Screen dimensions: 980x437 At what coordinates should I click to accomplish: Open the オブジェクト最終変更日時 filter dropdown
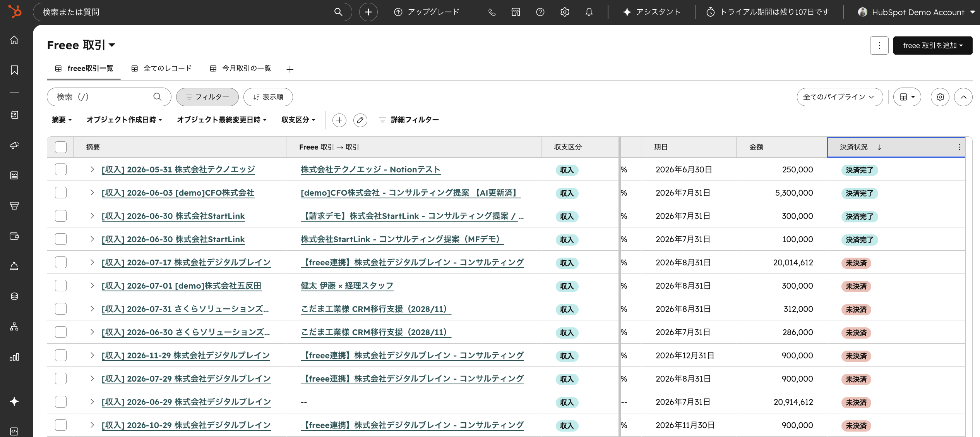click(222, 120)
